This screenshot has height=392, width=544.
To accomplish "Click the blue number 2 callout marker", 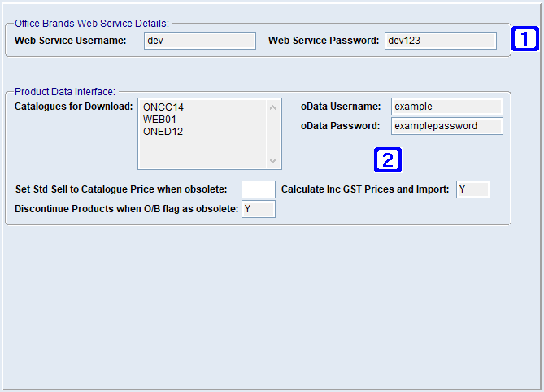I will [387, 159].
